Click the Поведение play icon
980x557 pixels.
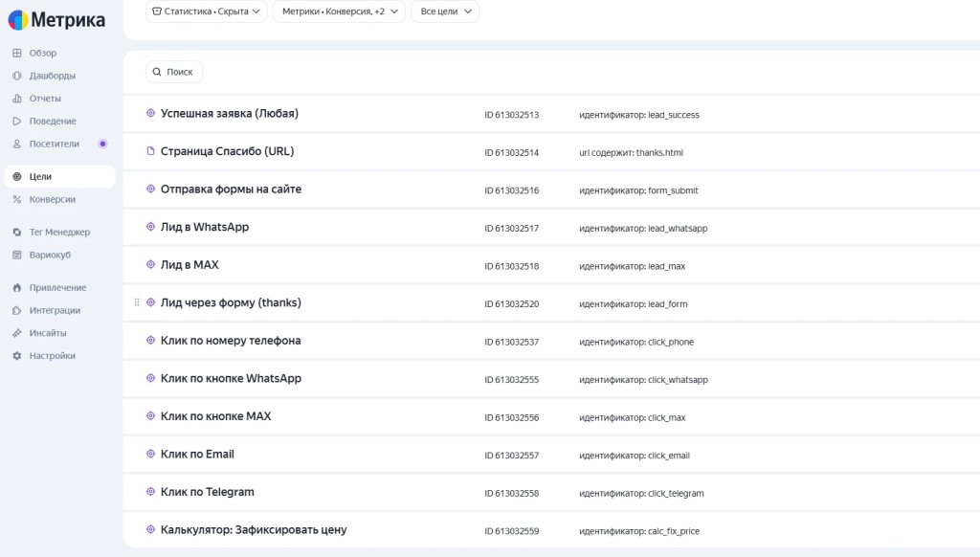point(17,122)
